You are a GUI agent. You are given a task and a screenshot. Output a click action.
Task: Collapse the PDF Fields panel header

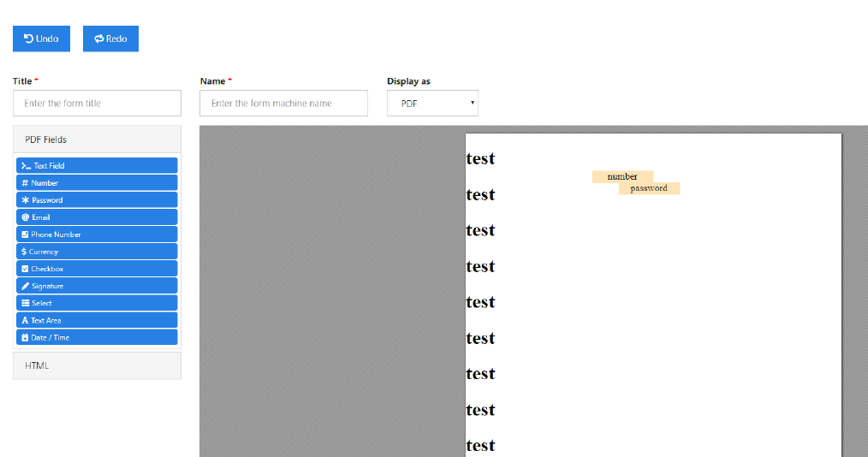point(97,139)
